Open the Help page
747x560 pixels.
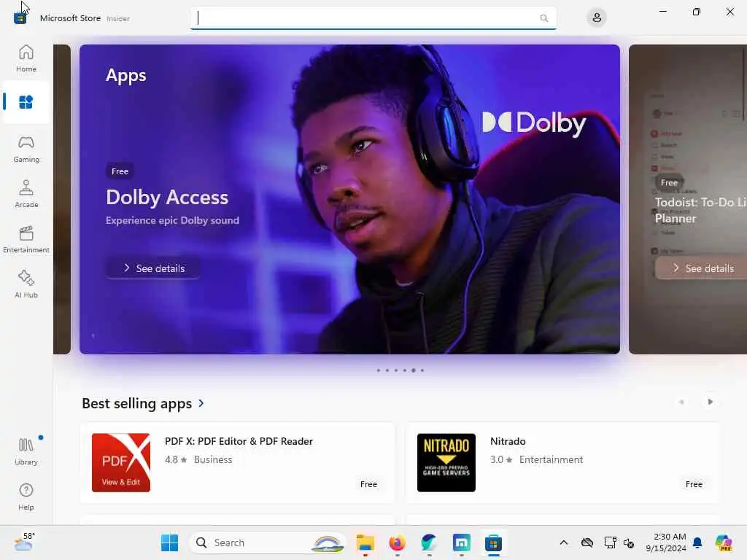click(x=26, y=497)
